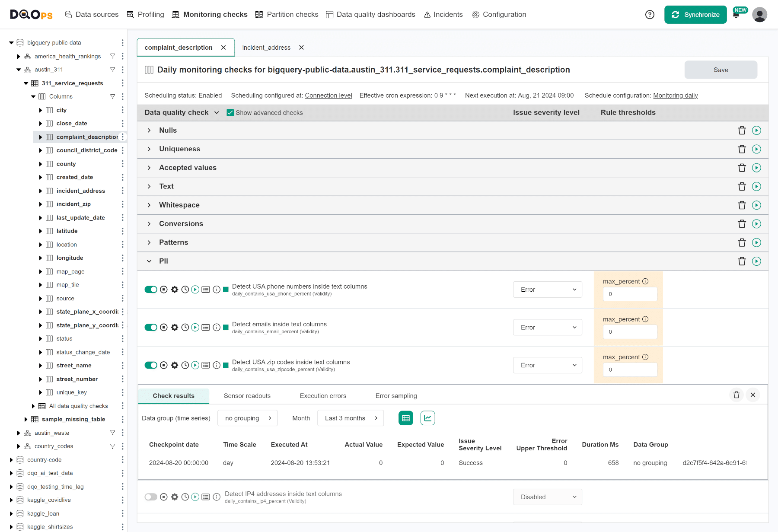Open severity dropdown for detect emails check

click(x=548, y=328)
